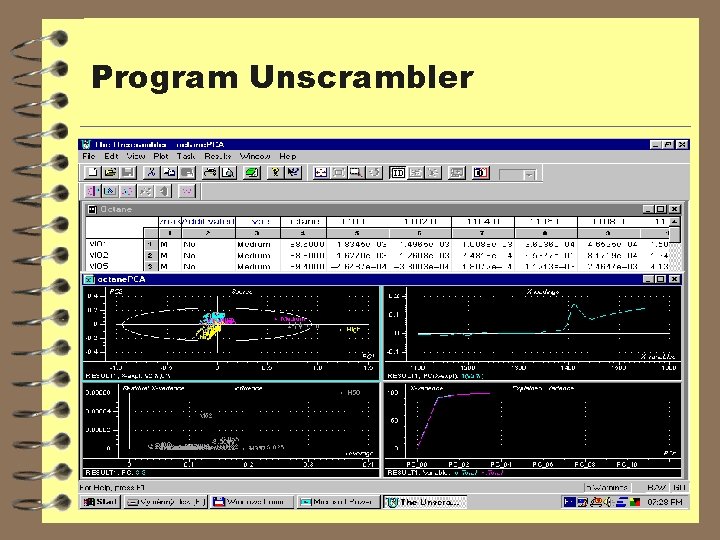Select row header 1 in the Octane table
The height and width of the screenshot is (540, 720).
point(150,244)
